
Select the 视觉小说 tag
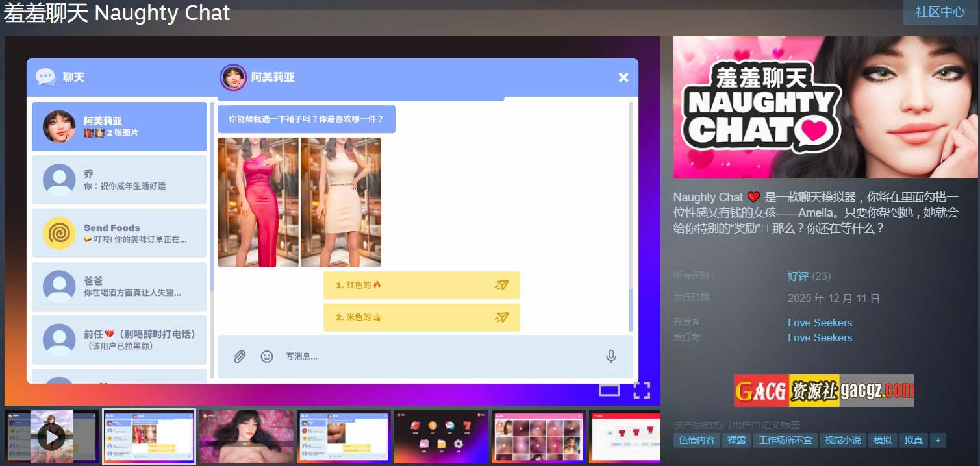(x=842, y=440)
